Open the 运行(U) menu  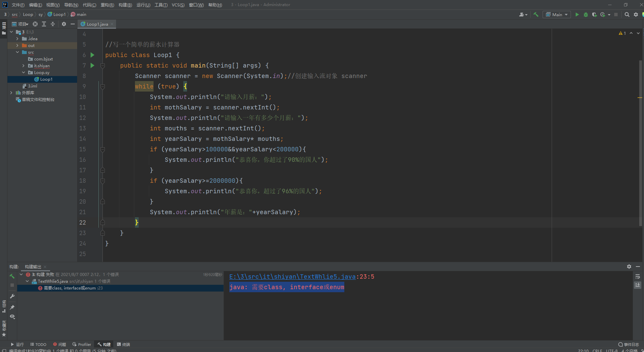pos(143,5)
